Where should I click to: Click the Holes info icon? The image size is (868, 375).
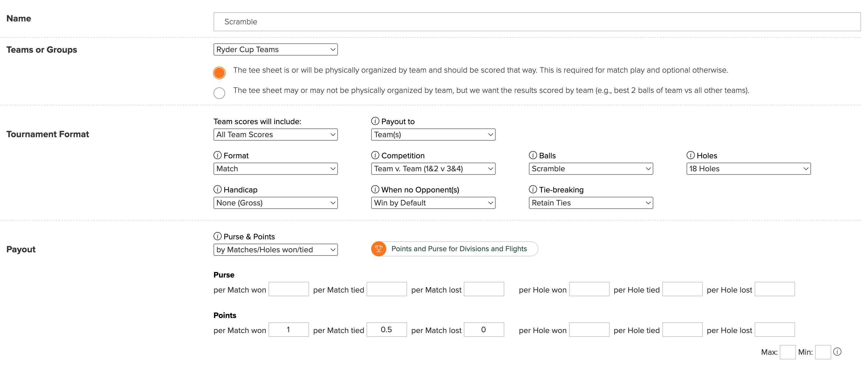tap(690, 155)
